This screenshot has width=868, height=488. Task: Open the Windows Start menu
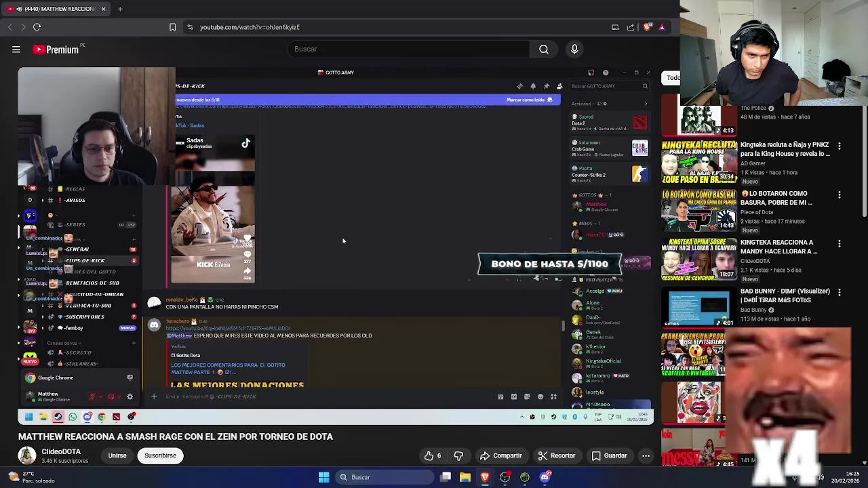tap(323, 477)
